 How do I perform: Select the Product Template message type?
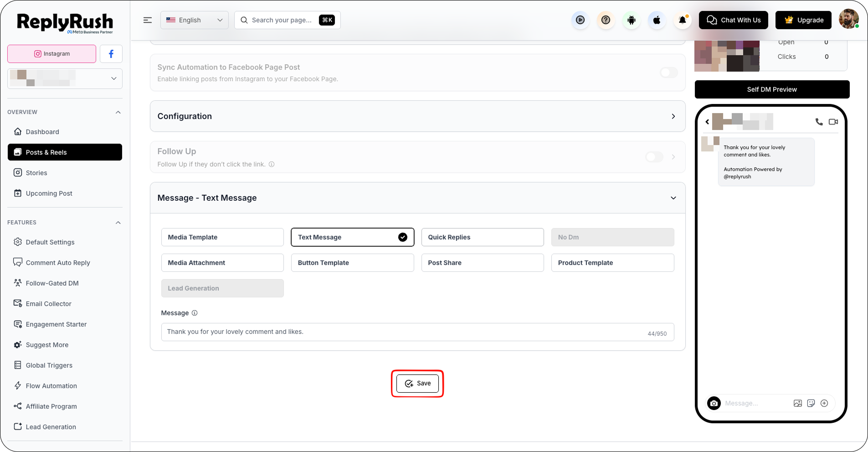(613, 263)
